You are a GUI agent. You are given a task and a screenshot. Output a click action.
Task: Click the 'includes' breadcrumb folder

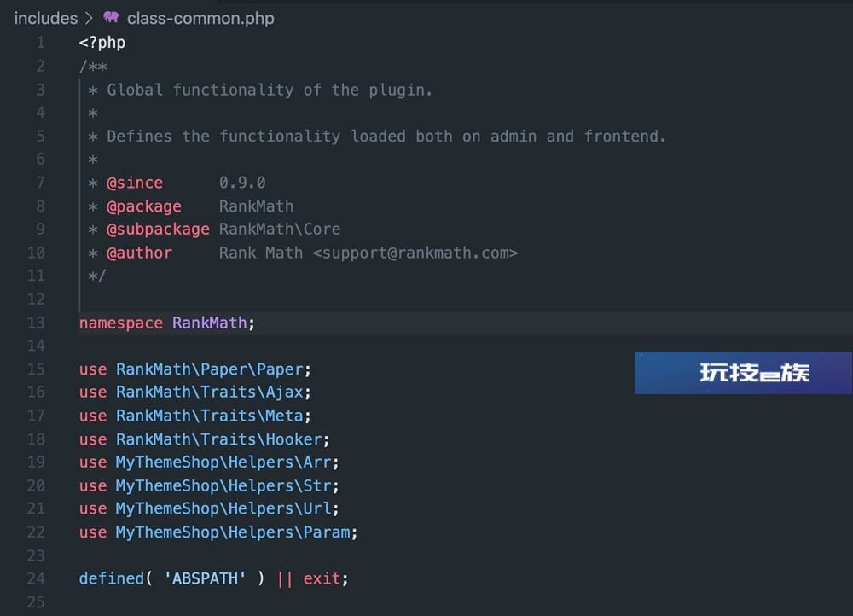46,19
